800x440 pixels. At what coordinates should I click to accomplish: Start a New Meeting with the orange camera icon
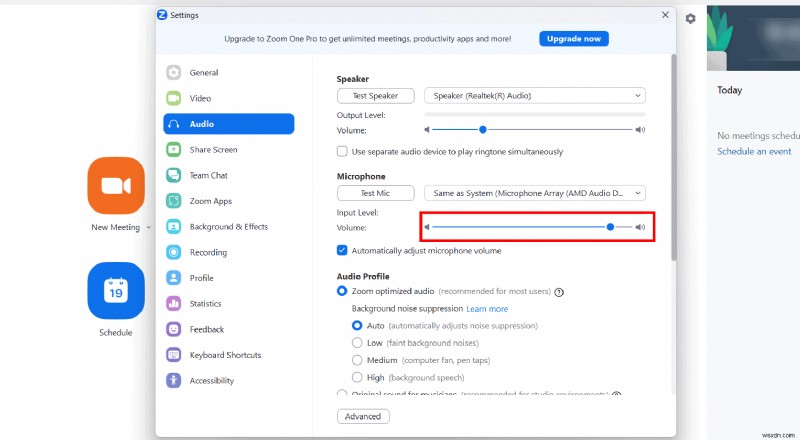(x=116, y=186)
